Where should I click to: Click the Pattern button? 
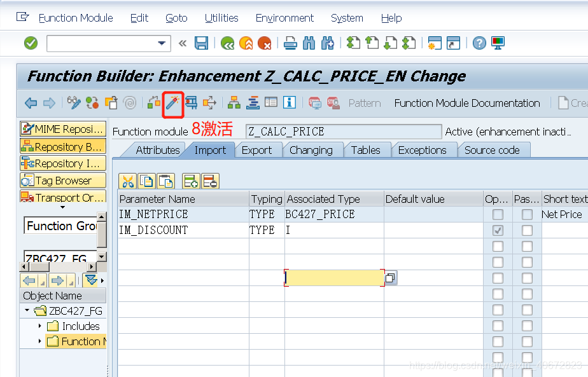point(365,103)
